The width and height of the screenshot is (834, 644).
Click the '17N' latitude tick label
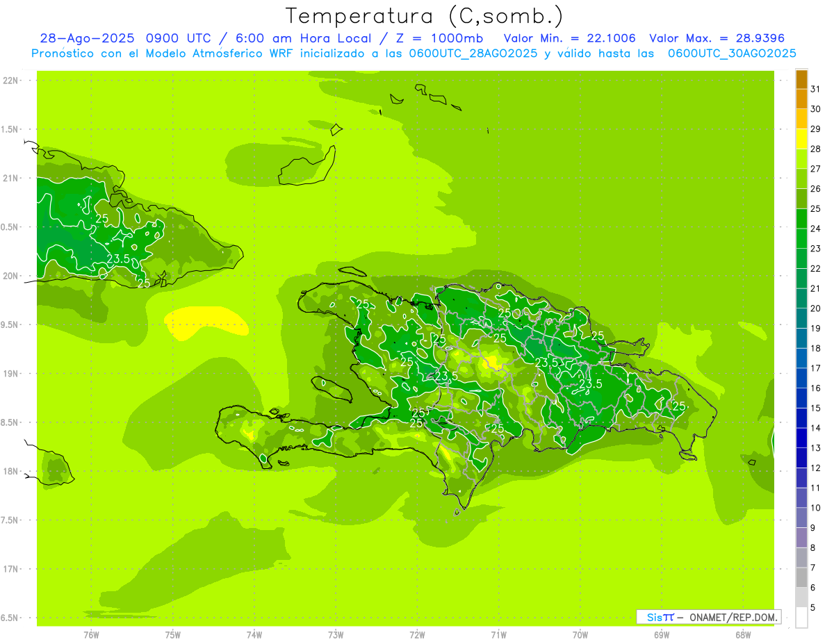pos(11,569)
